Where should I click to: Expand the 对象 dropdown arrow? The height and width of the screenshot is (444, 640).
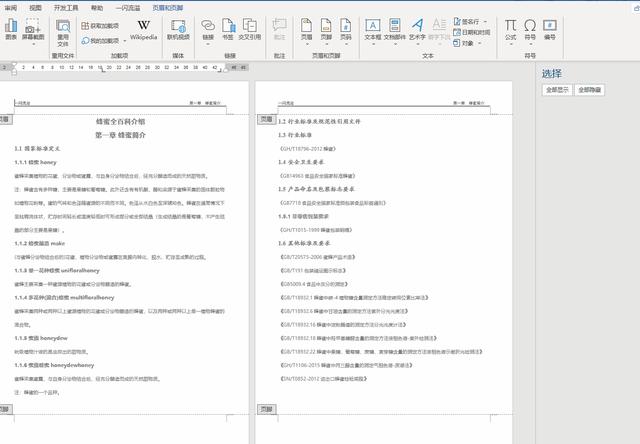pyautogui.click(x=480, y=43)
